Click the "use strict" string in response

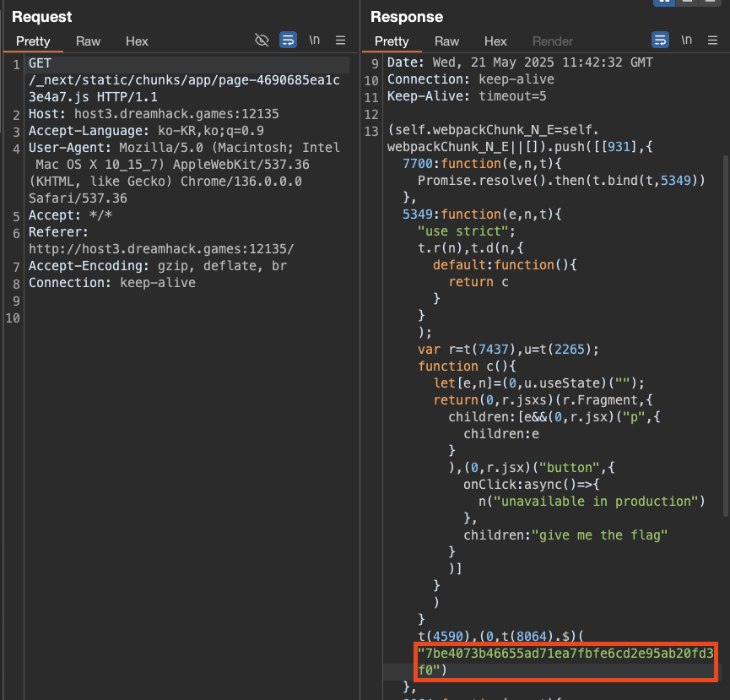coord(462,231)
